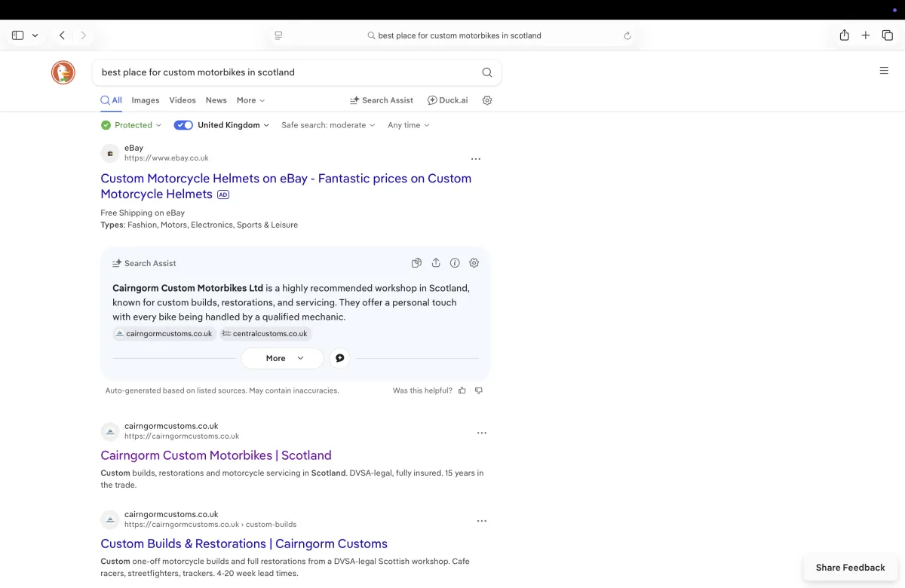Reload the current page
This screenshot has width=905, height=588.
pyautogui.click(x=627, y=35)
